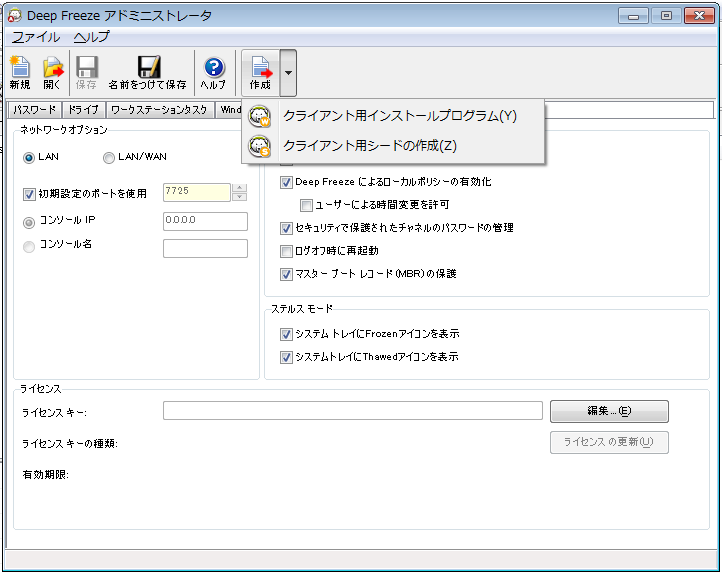This screenshot has height=572, width=722.
Task: Click the ライセンス キー input field
Action: (x=353, y=410)
